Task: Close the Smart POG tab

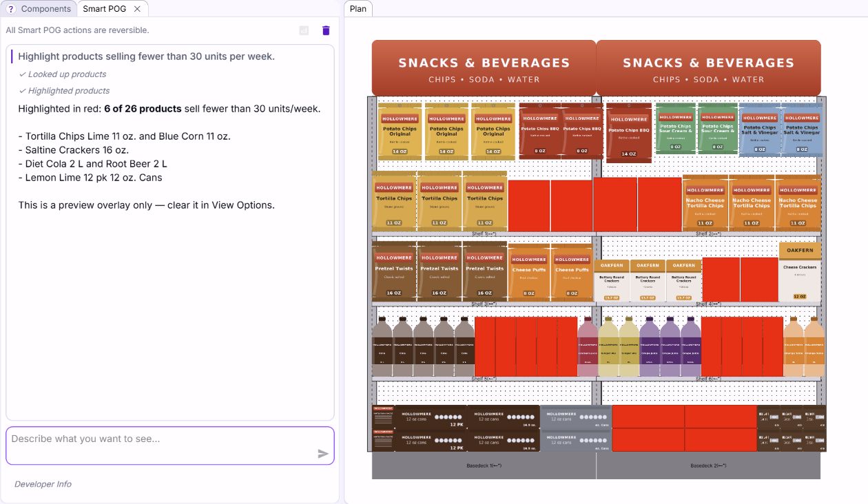Action: pos(137,9)
